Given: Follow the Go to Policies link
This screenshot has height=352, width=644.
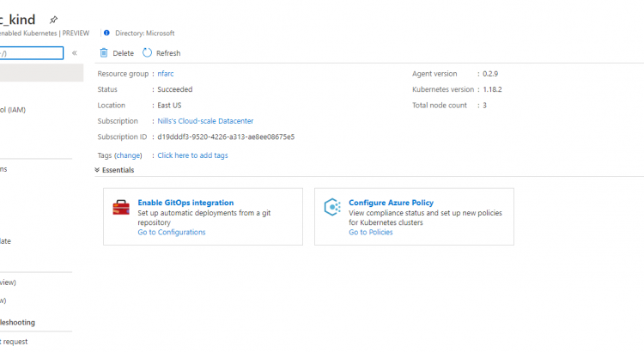Looking at the screenshot, I should point(371,233).
